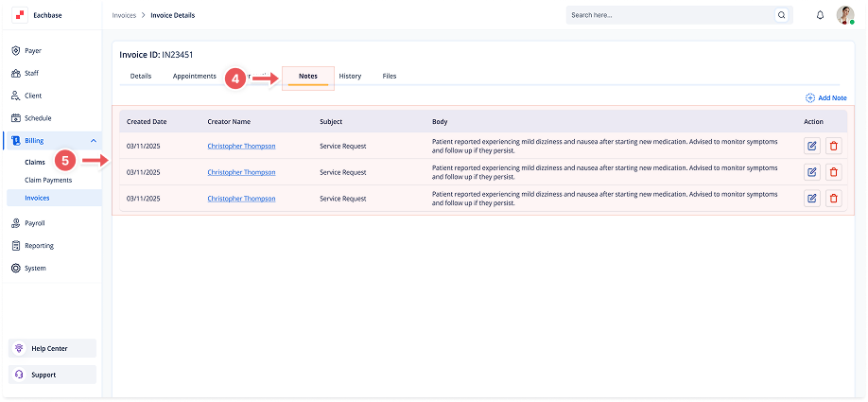The image size is (868, 402).
Task: Open Payer from the sidebar
Action: click(x=32, y=50)
